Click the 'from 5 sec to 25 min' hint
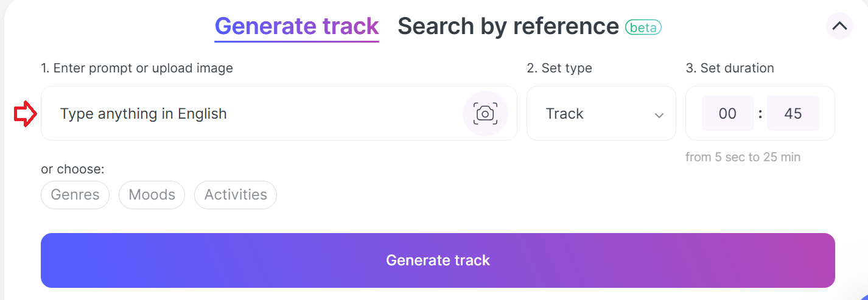Viewport: 868px width, 300px height. (x=743, y=157)
